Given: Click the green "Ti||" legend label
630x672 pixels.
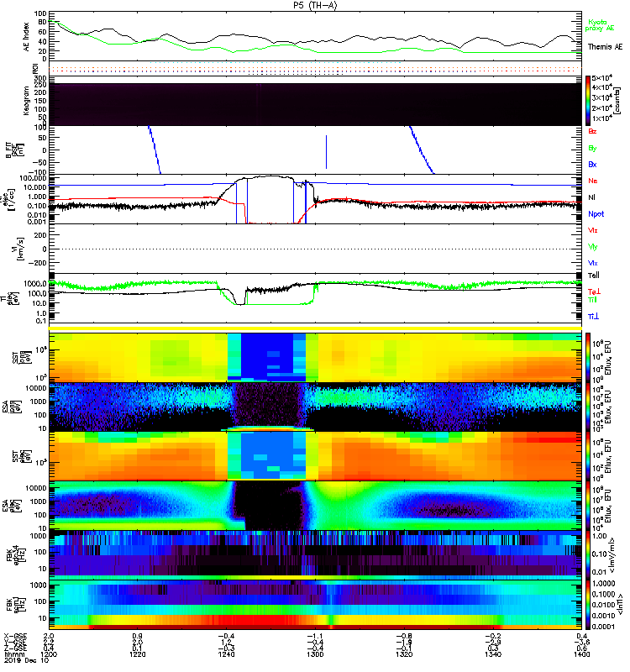Looking at the screenshot, I should point(592,300).
